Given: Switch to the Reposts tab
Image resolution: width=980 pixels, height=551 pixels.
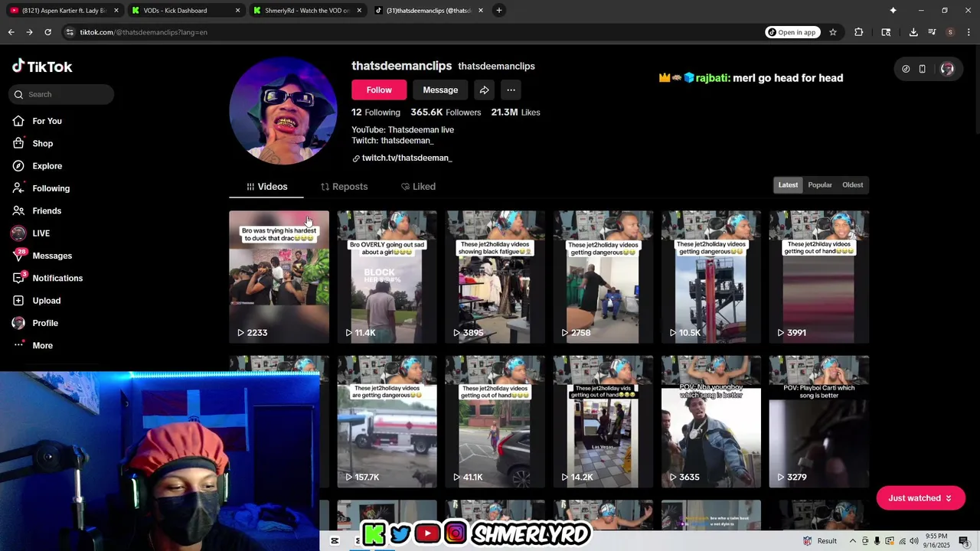Looking at the screenshot, I should point(344,187).
